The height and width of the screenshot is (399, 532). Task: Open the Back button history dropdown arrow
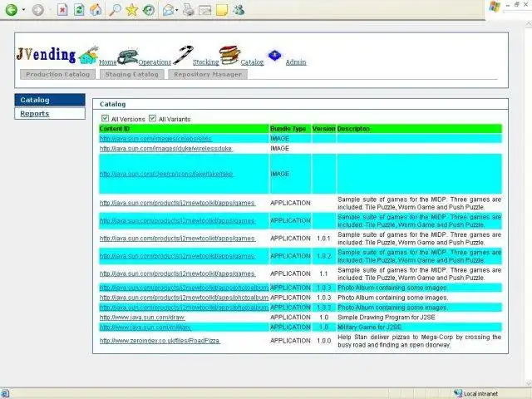[23, 10]
